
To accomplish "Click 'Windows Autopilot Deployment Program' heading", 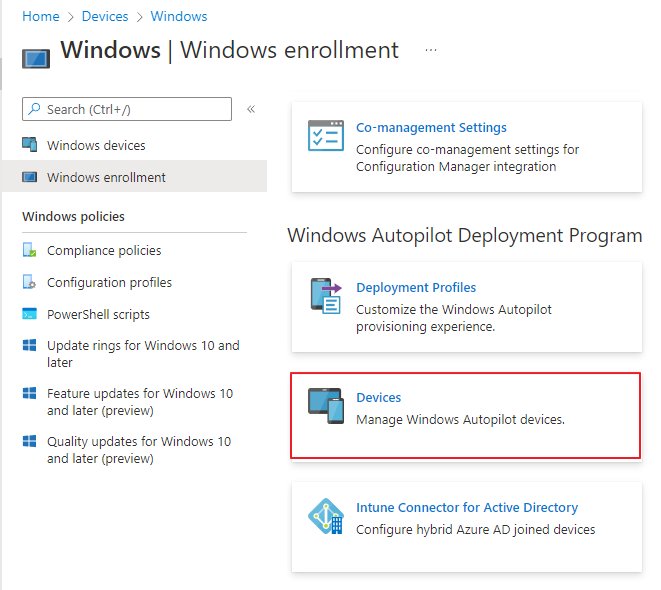I will pyautogui.click(x=465, y=236).
